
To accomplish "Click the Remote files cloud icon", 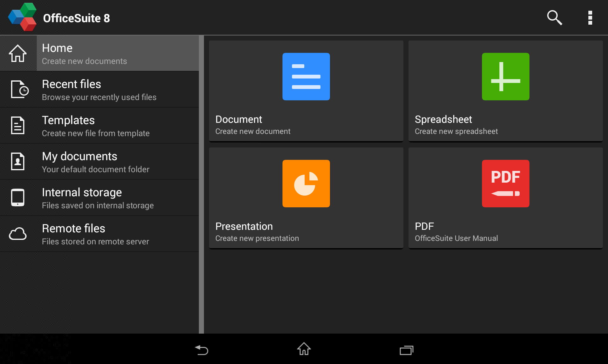I will coord(18,234).
